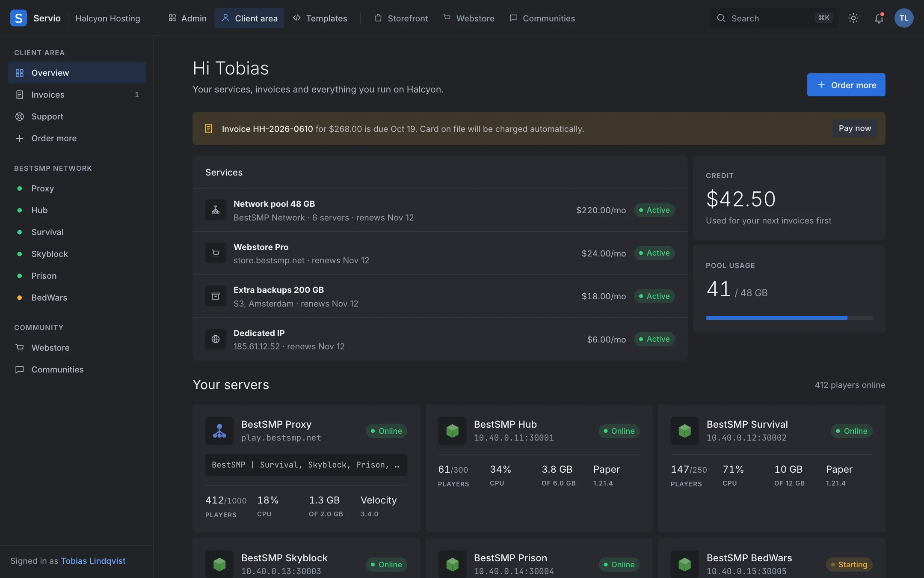Screen dimensions: 924x578
Task: Click the invoice icon in the due banner
Action: 209,128
